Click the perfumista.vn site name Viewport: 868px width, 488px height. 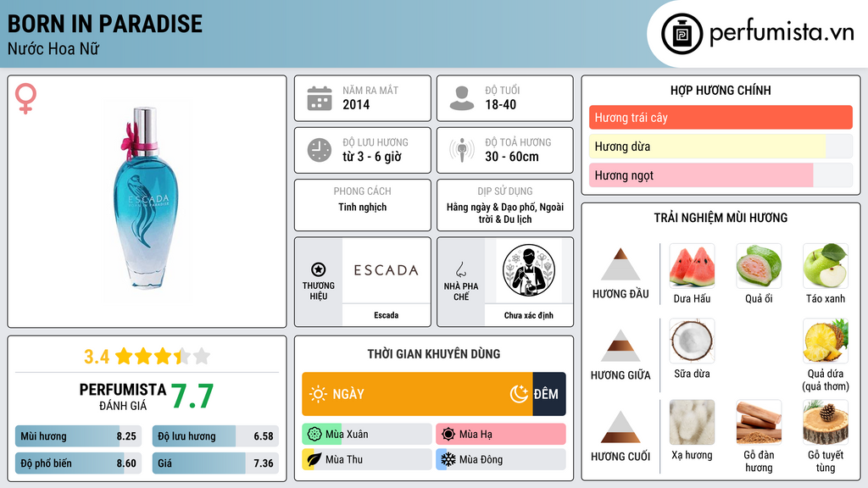click(782, 33)
